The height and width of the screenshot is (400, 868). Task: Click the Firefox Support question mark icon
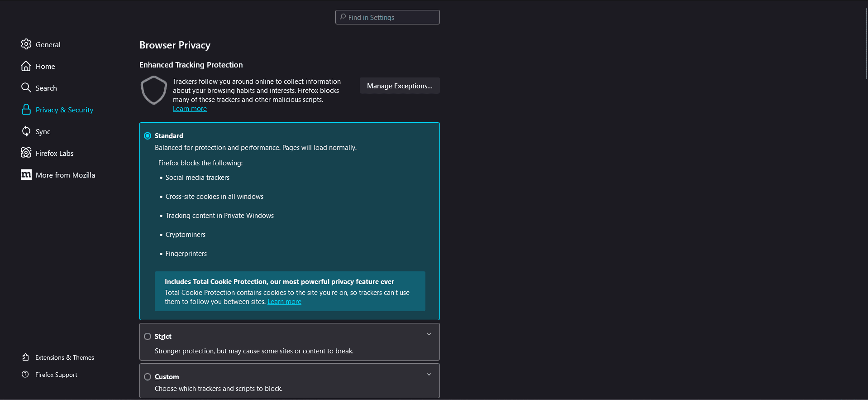click(25, 375)
